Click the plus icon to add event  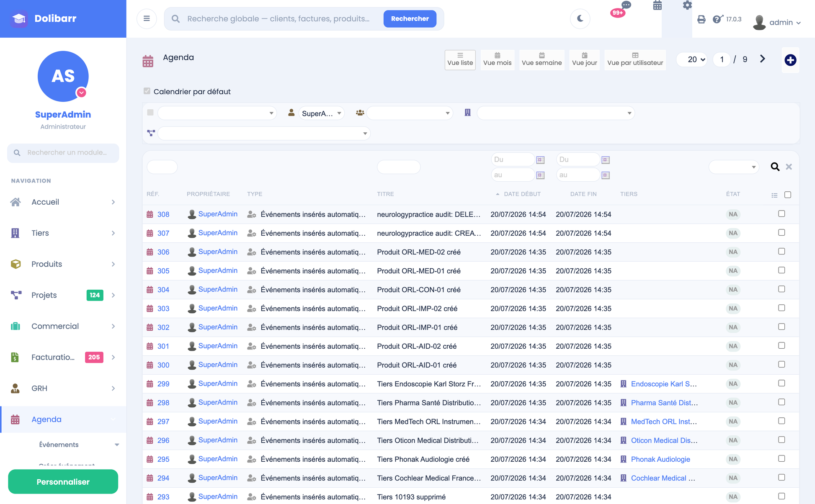point(790,60)
